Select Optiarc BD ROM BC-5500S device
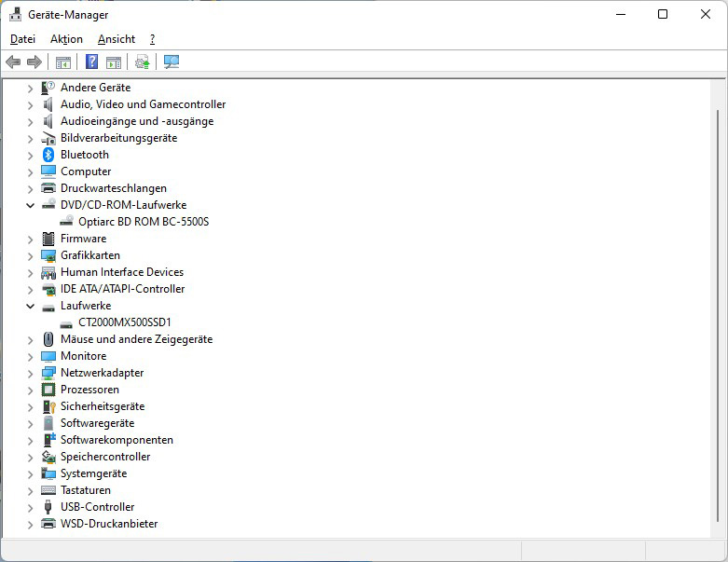Image resolution: width=728 pixels, height=562 pixels. (144, 222)
